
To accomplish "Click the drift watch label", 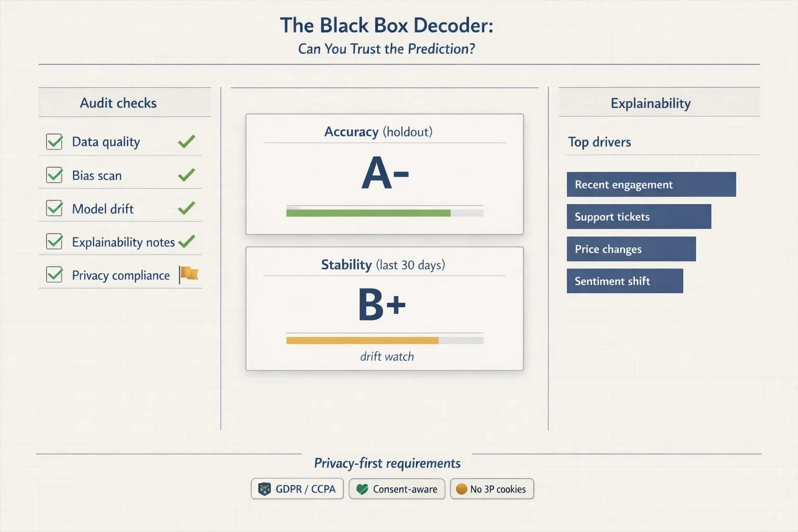I will (x=387, y=356).
